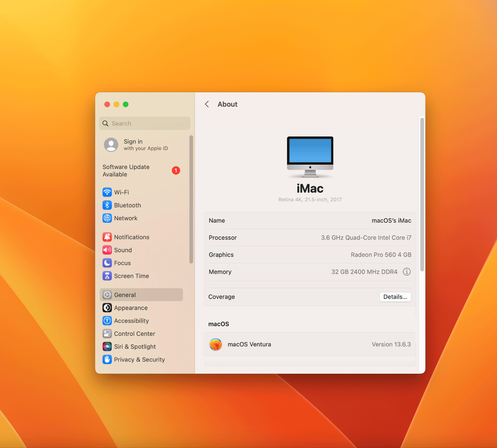497x448 pixels.
Task: Select Network label in sidebar
Action: pyautogui.click(x=126, y=218)
